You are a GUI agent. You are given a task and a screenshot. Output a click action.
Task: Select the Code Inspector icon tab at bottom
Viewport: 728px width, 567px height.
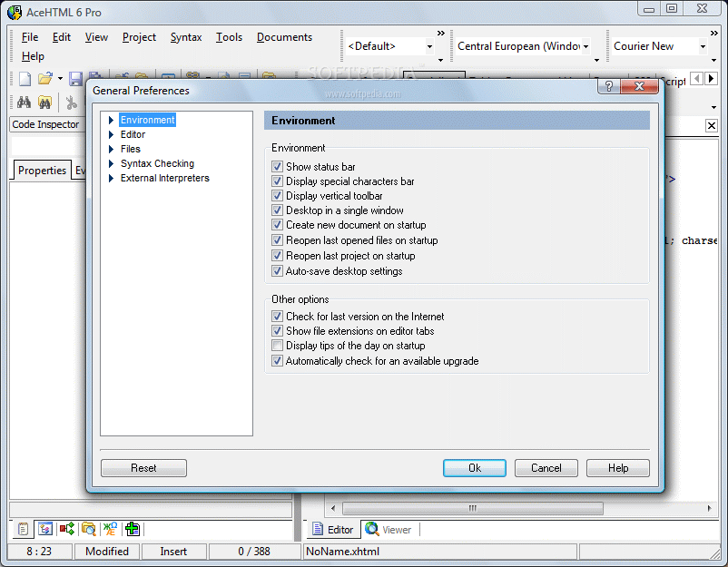(x=45, y=529)
